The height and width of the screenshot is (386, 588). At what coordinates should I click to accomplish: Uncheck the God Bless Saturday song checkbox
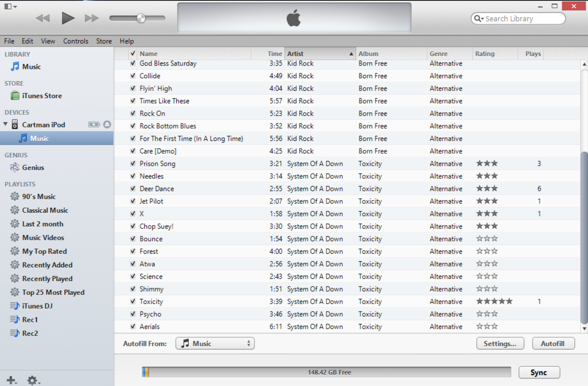point(133,64)
